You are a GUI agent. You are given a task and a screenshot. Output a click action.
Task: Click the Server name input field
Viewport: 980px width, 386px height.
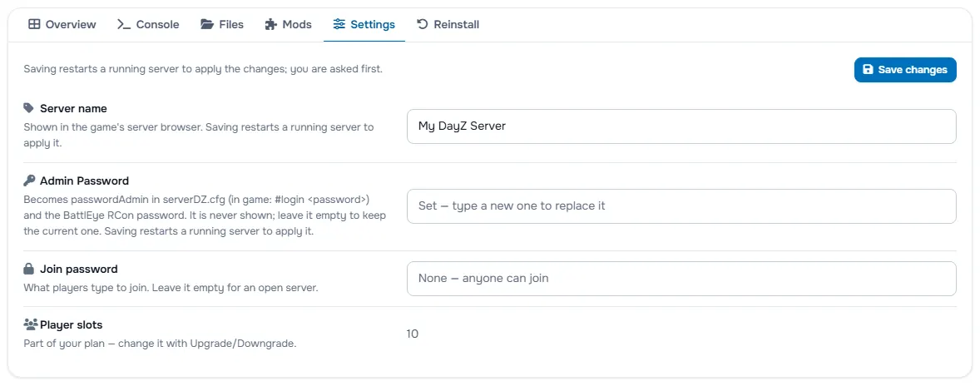pos(681,126)
